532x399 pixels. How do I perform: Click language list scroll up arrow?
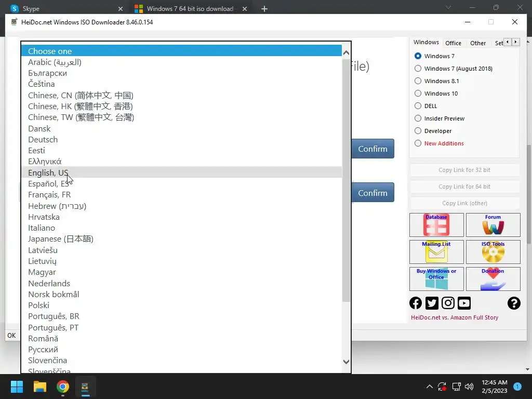[x=346, y=52]
